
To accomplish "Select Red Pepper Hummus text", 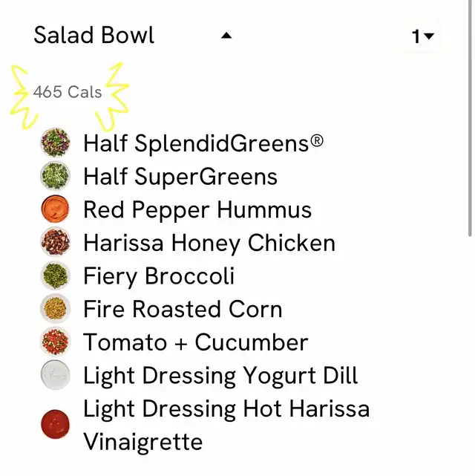I will point(197,209).
